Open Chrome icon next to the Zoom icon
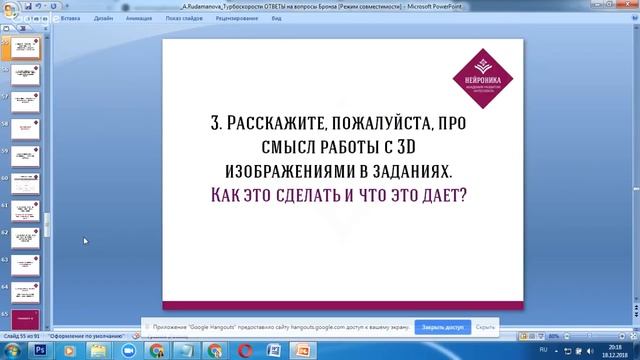This screenshot has height=360, width=640. (x=157, y=351)
